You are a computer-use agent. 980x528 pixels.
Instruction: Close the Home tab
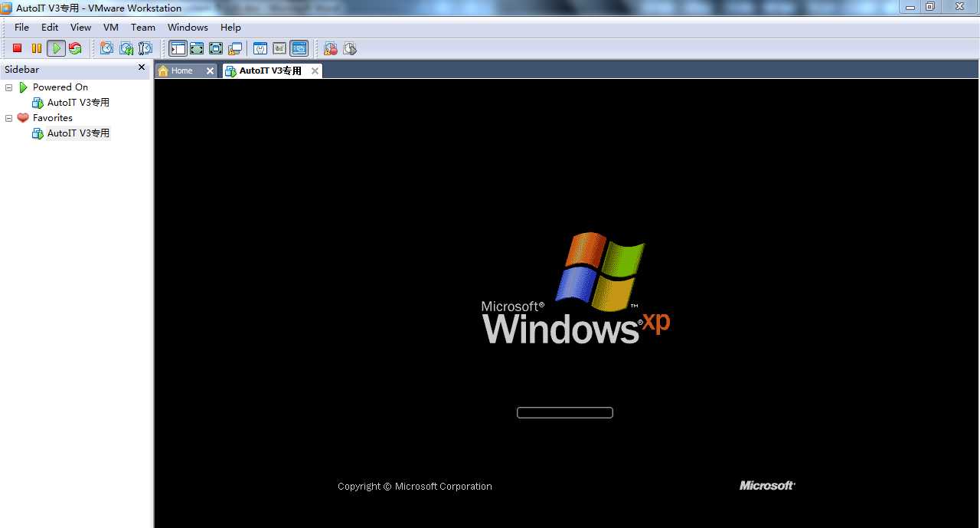pos(211,71)
